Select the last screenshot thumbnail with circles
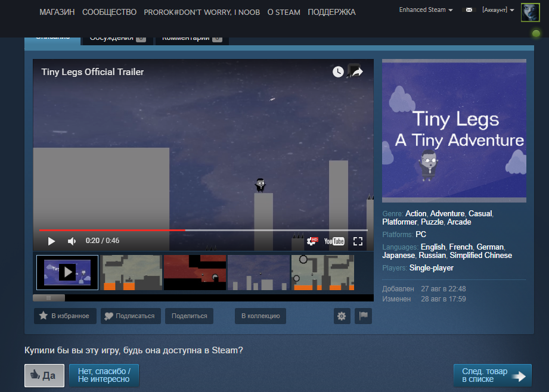Viewport: 549px width, 392px height. [x=322, y=272]
